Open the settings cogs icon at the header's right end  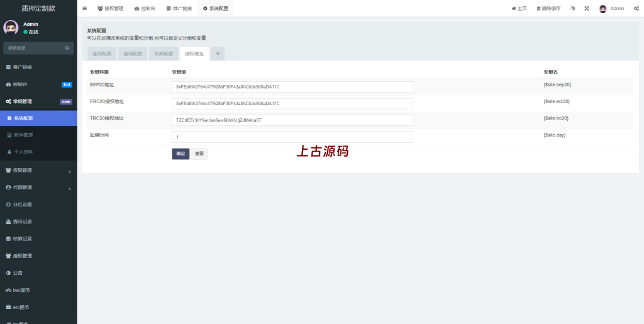(x=636, y=8)
